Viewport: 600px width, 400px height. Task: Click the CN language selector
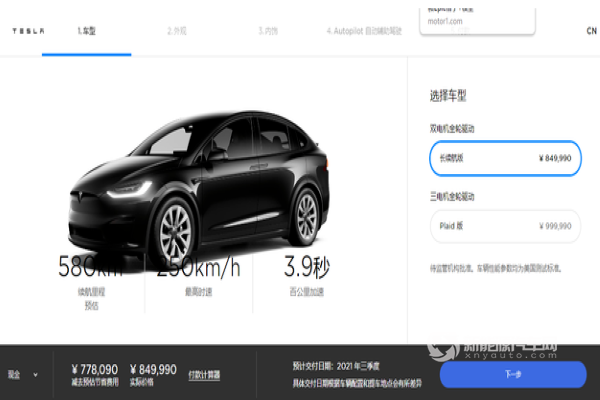(x=592, y=31)
